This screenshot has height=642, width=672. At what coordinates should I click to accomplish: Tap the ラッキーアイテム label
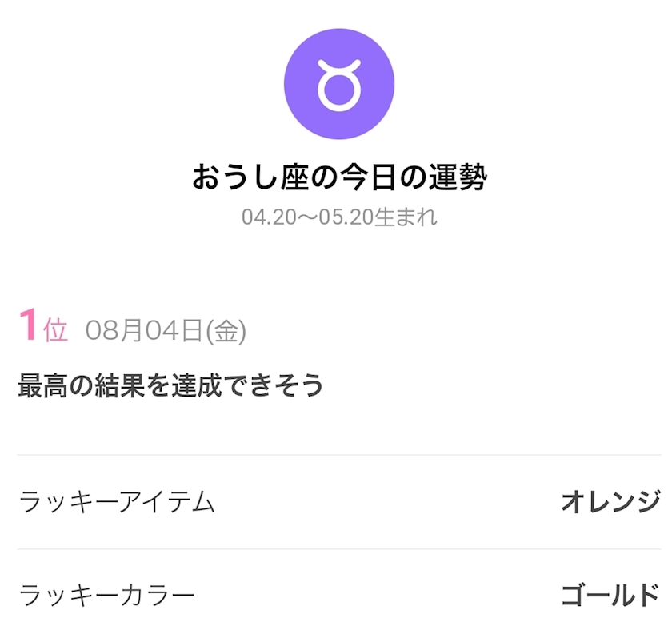pyautogui.click(x=117, y=501)
